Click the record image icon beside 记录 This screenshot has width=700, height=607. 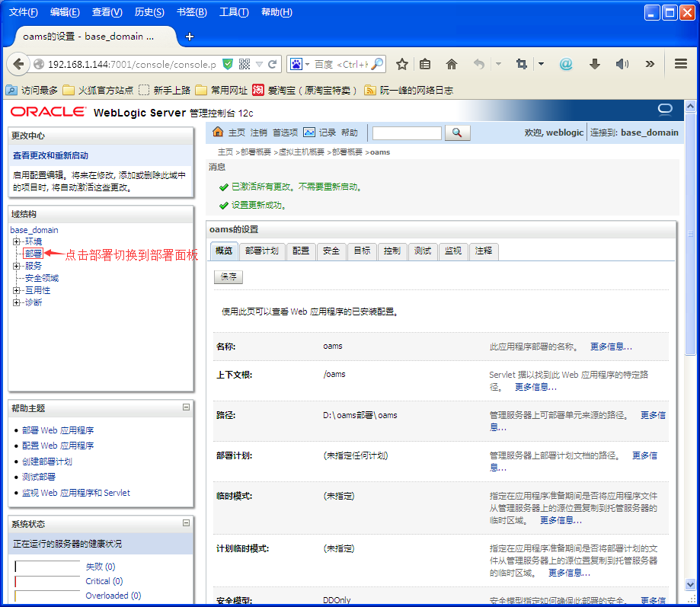309,133
